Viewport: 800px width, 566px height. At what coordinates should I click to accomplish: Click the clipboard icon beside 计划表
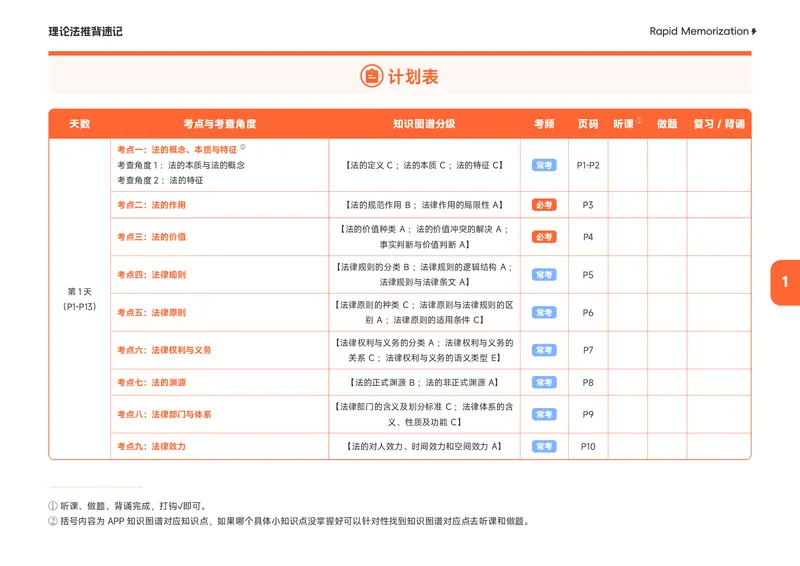pos(371,76)
